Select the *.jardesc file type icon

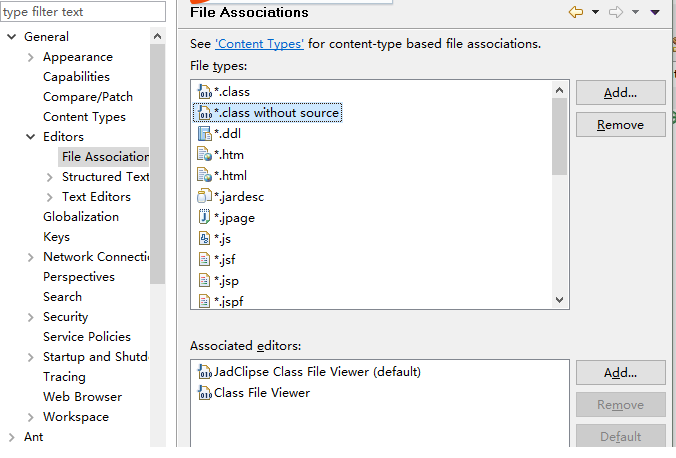tap(205, 197)
